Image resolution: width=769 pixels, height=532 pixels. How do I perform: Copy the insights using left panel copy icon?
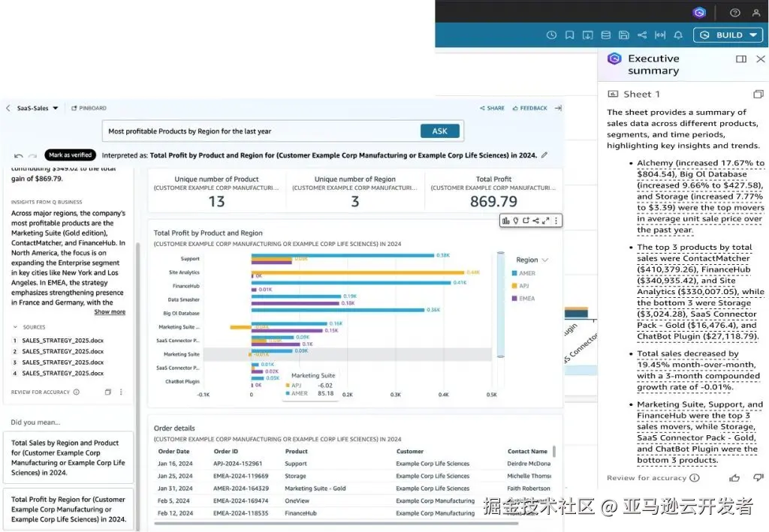[x=108, y=392]
